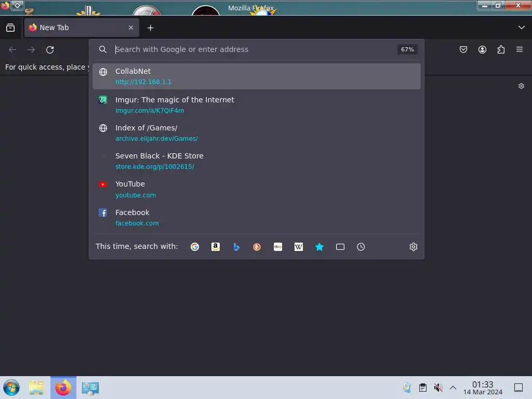Select Seven Black - KDE Store suggestion
Screen dimensions: 532x399
pos(257,161)
